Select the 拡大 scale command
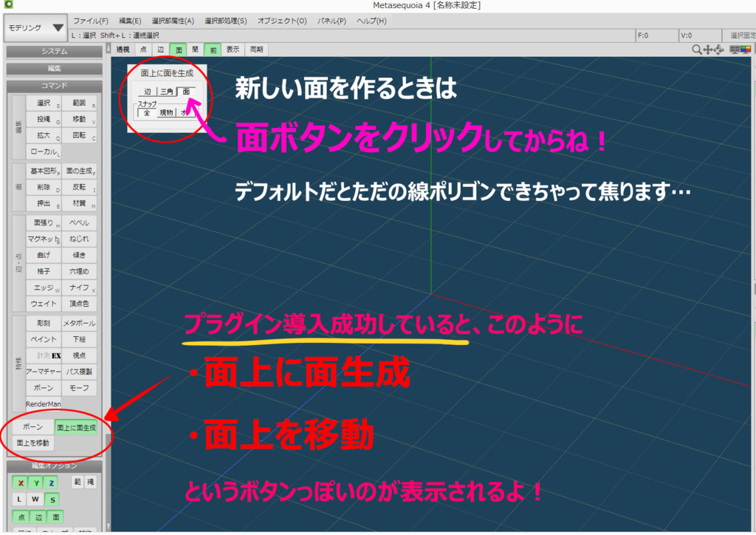Screen dimensions: 756x535 [x=44, y=135]
